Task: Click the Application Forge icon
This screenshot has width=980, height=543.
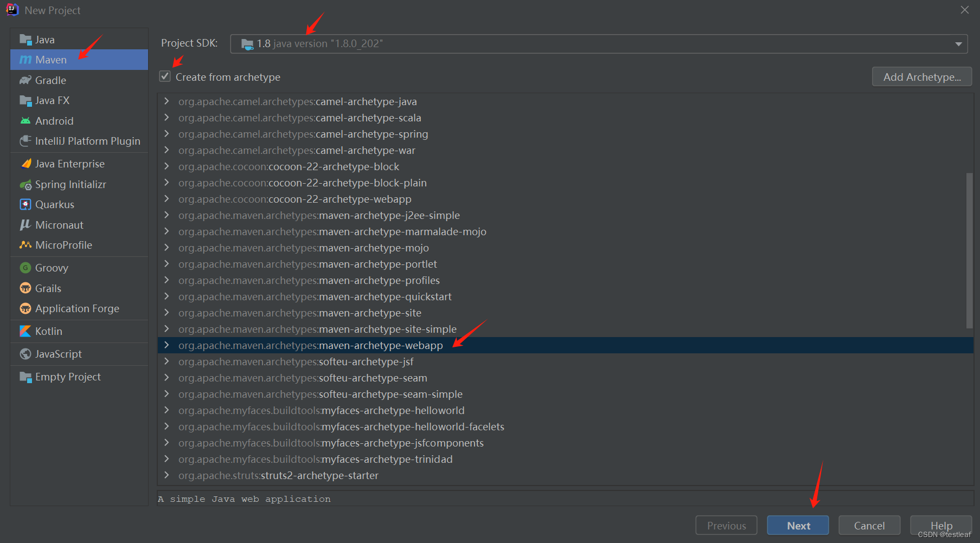Action: pyautogui.click(x=25, y=308)
